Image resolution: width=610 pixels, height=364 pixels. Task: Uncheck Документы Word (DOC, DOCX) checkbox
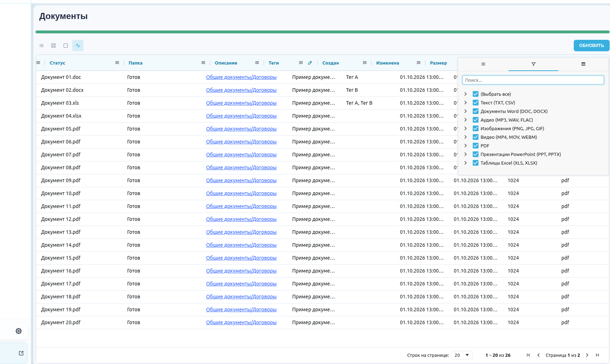475,111
